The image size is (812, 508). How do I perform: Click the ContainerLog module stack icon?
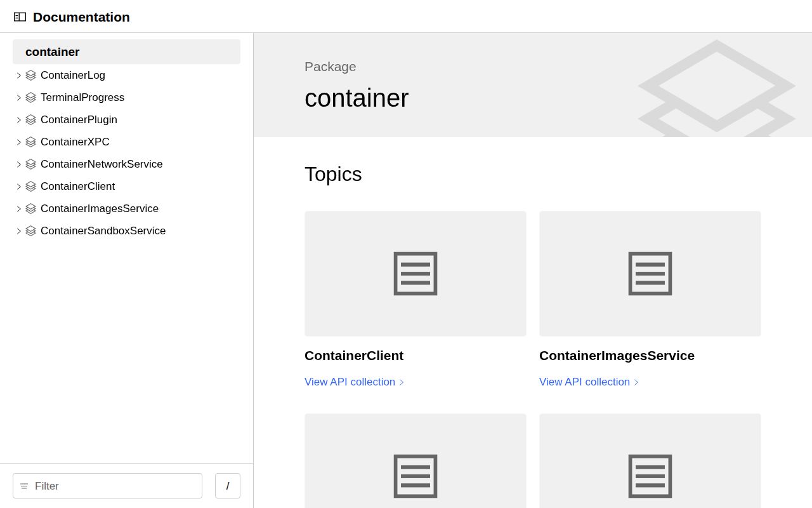[30, 76]
